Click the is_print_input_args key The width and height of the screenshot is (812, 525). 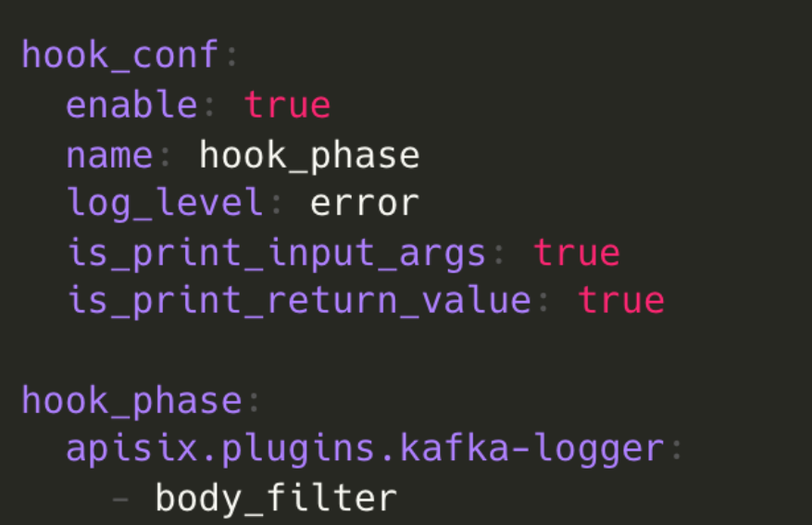point(276,252)
